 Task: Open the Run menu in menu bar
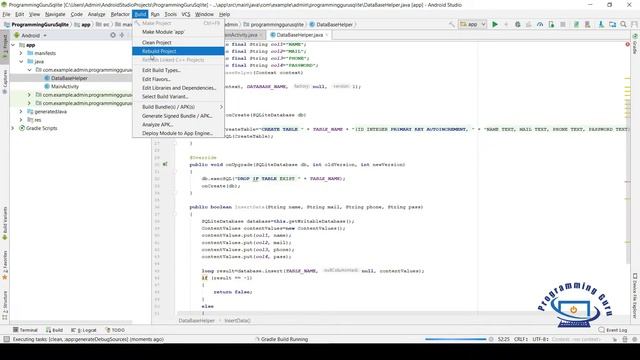tap(155, 14)
